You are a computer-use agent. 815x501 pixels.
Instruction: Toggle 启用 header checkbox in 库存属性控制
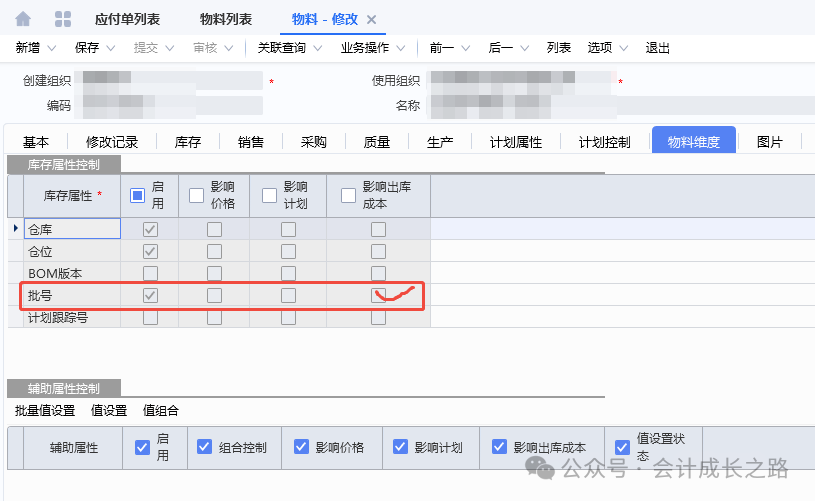tap(138, 196)
